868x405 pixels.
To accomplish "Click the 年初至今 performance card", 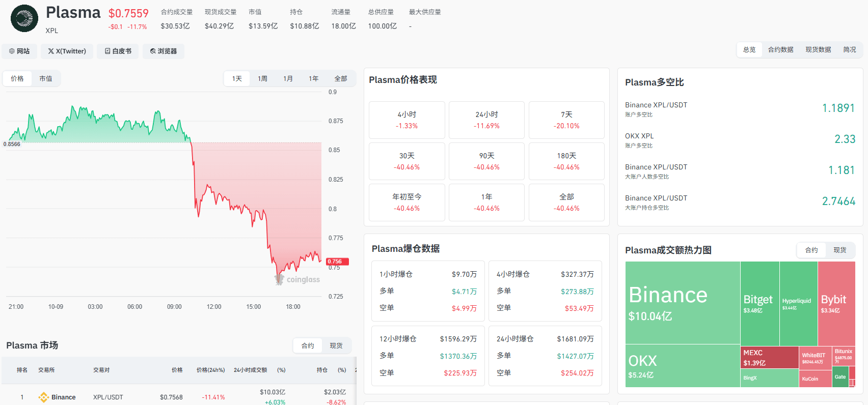I will [x=407, y=202].
